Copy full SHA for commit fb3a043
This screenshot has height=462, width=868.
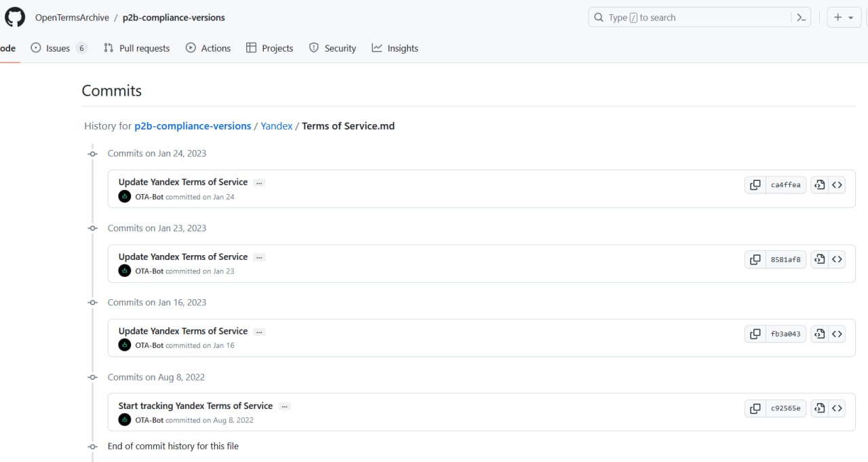point(755,334)
